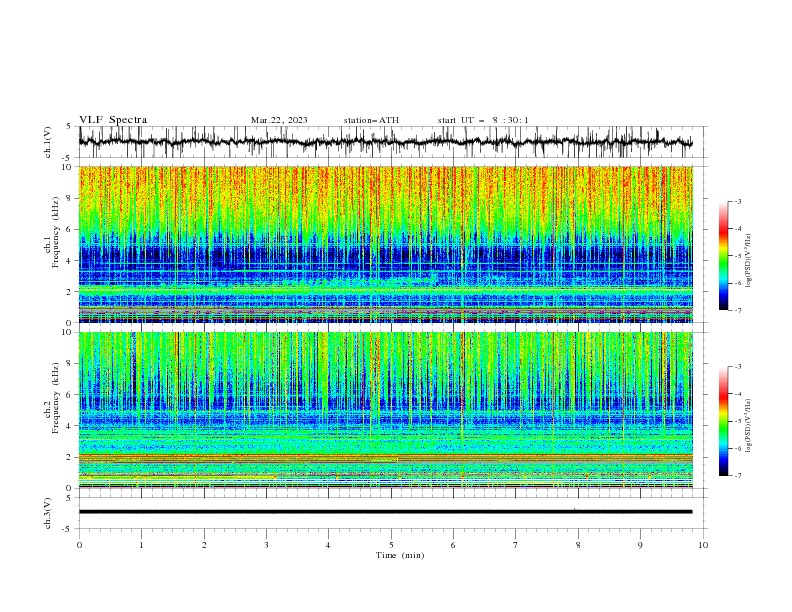This screenshot has width=792, height=612.
Task: Click the ch.1 spectrogram color bar
Action: (724, 256)
